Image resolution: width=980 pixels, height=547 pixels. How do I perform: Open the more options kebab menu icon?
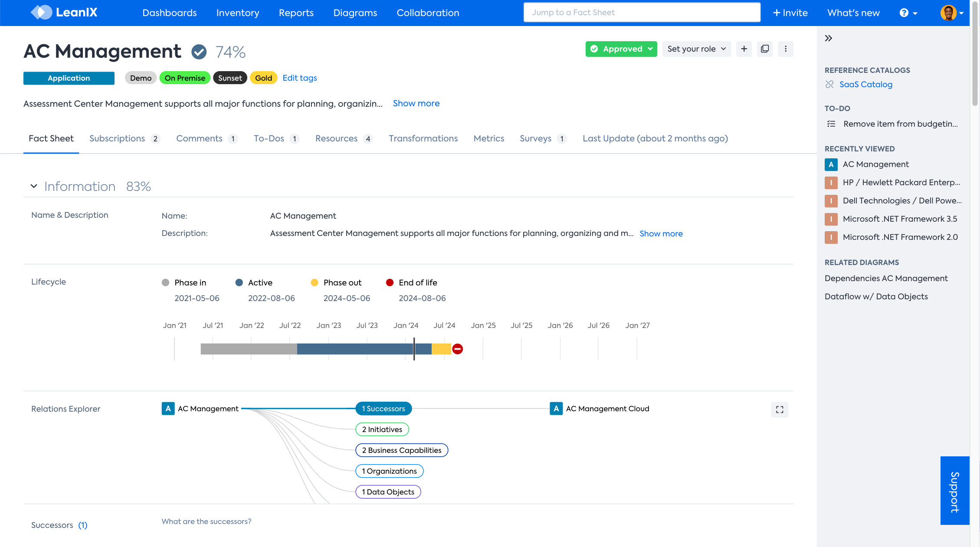coord(786,49)
